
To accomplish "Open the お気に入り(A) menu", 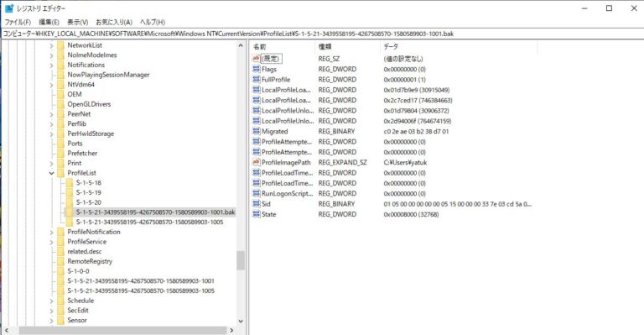I will (114, 22).
